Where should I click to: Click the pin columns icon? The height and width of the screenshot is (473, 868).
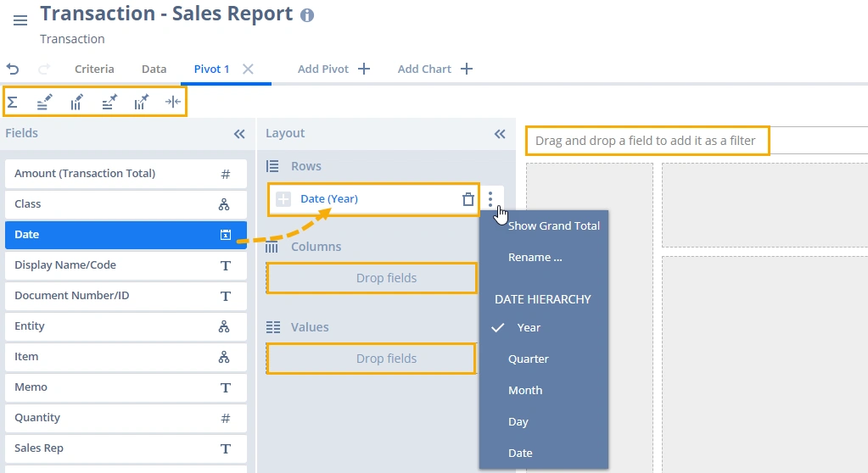[141, 103]
